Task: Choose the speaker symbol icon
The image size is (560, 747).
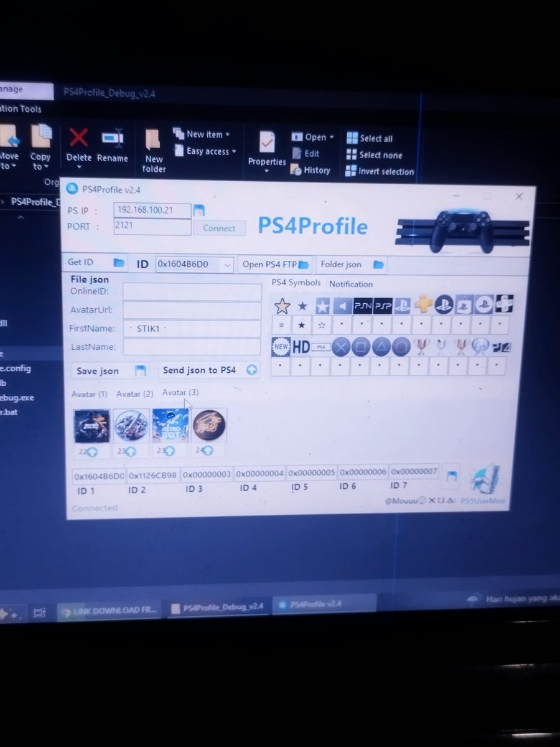Action: tap(342, 306)
